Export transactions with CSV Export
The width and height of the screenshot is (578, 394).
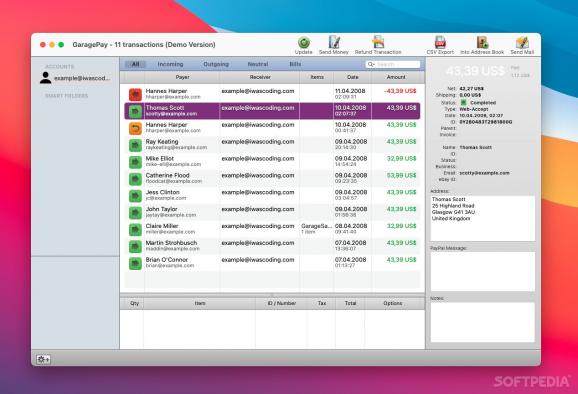point(440,43)
